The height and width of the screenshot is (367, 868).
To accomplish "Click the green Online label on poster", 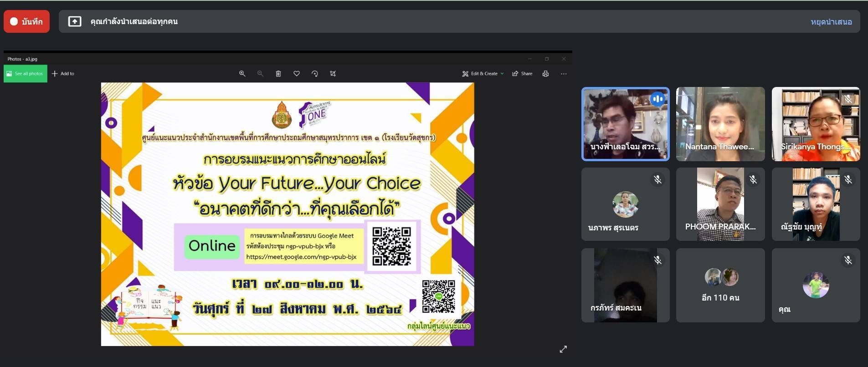I will point(212,246).
